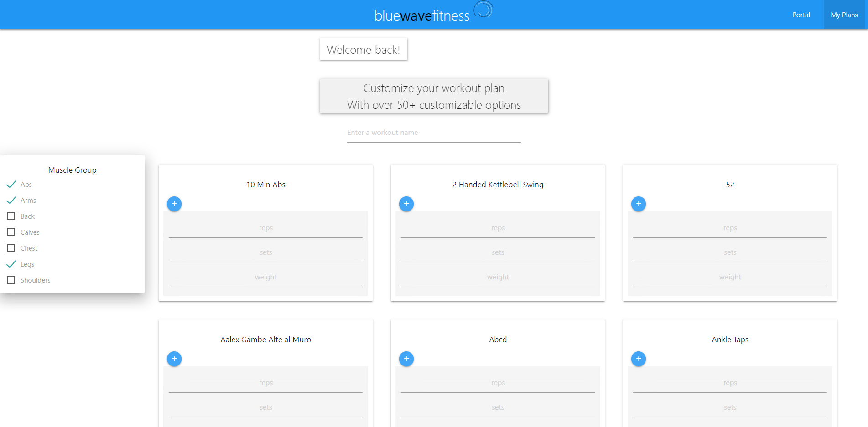Add 2 Handed Kettlebell Swing exercise
The width and height of the screenshot is (868, 427).
click(x=406, y=204)
